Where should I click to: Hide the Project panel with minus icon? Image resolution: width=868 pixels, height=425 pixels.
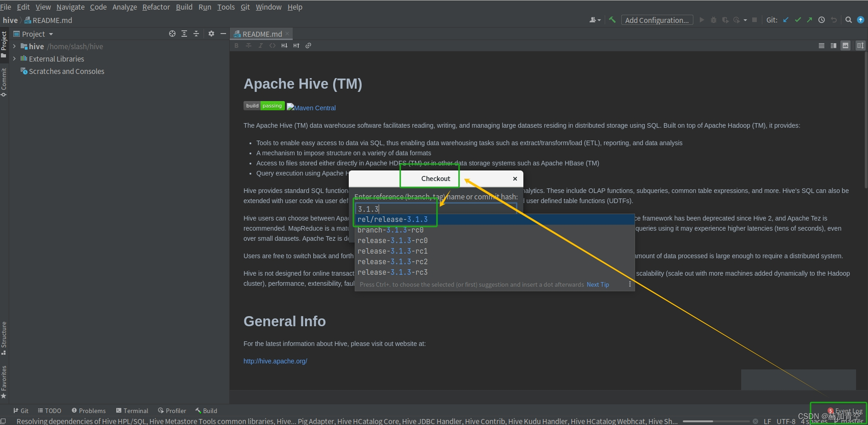(x=223, y=34)
